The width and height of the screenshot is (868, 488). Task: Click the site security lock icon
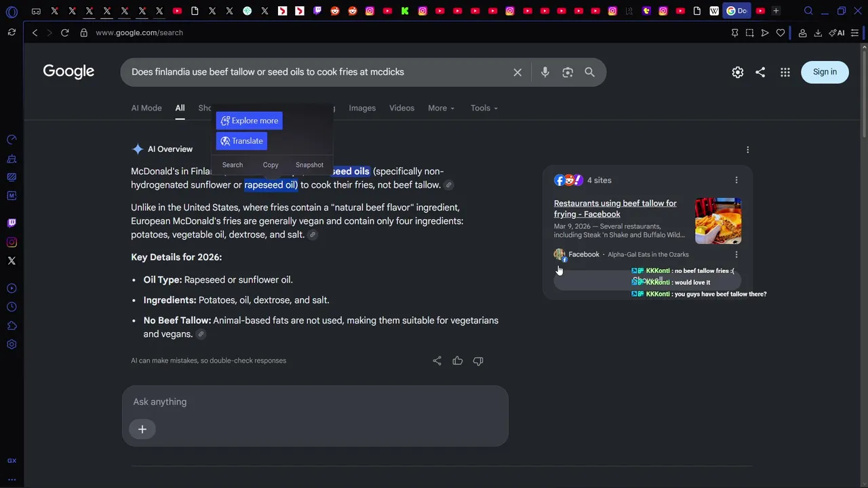pyautogui.click(x=83, y=33)
